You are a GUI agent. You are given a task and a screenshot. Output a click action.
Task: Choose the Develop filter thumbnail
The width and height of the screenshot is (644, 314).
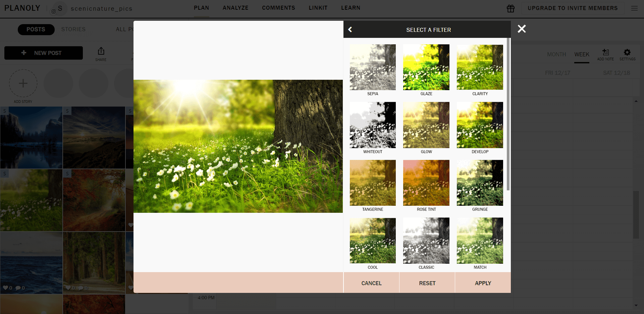coord(480,125)
